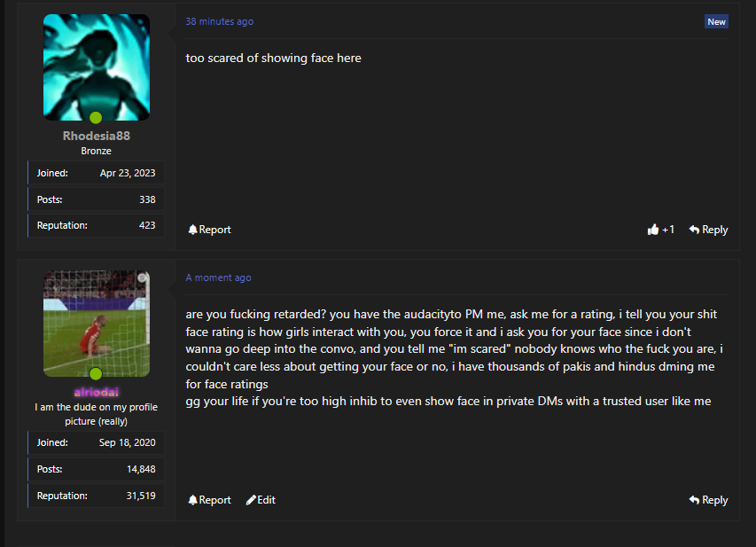
Task: Click the bell report icon on alriodai's post
Action: (x=193, y=500)
